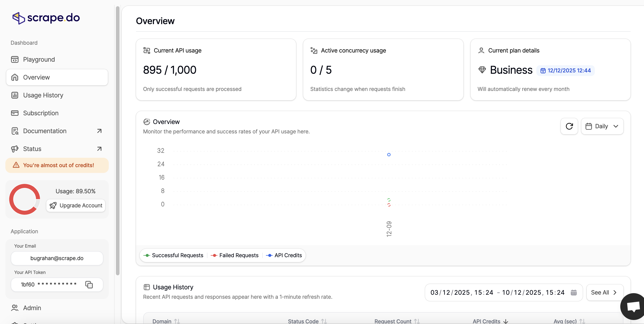Go to Subscription in the sidebar
This screenshot has width=644, height=324.
(x=41, y=113)
